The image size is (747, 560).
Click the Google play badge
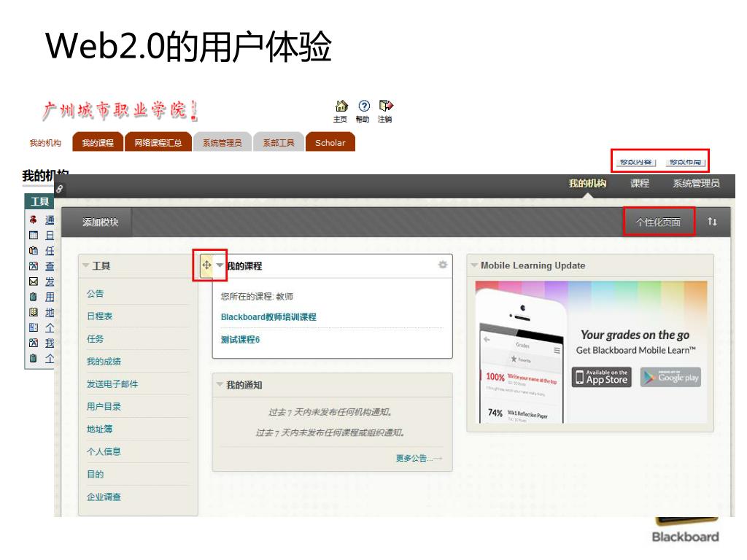coord(670,377)
